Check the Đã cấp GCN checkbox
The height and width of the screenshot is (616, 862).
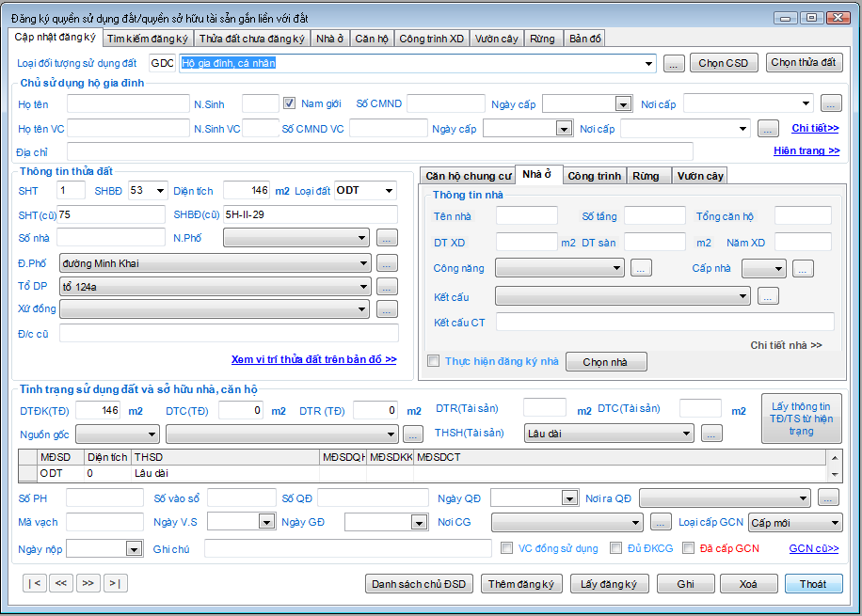pyautogui.click(x=689, y=548)
